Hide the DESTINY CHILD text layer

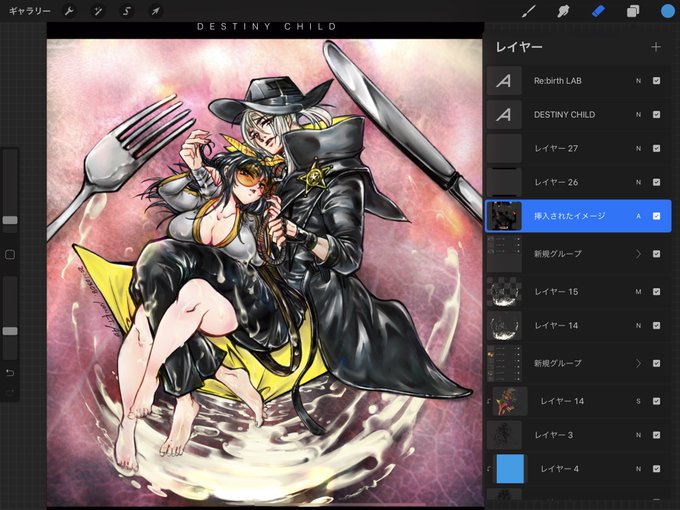(x=657, y=114)
